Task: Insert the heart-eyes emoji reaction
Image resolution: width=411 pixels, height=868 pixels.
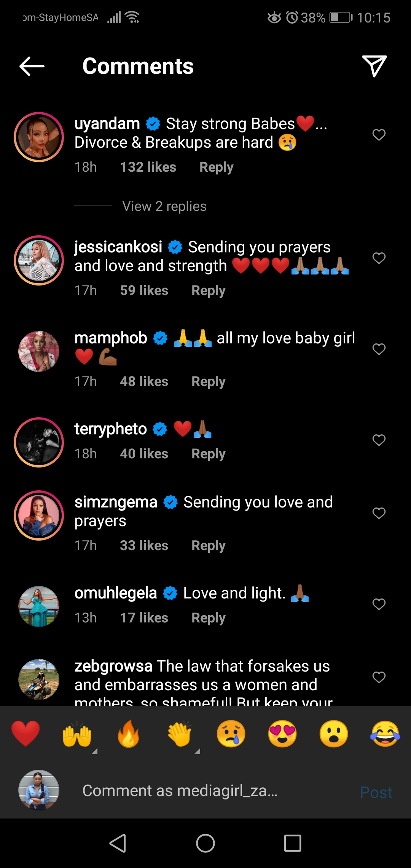Action: tap(282, 734)
